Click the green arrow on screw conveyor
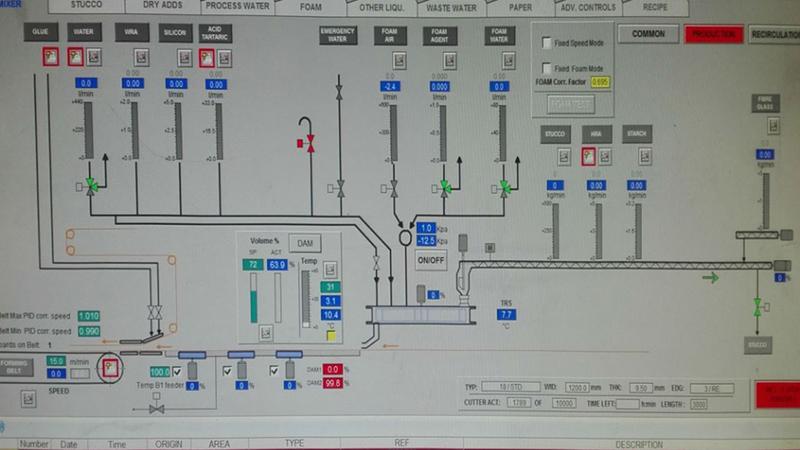The width and height of the screenshot is (800, 450). click(x=710, y=278)
